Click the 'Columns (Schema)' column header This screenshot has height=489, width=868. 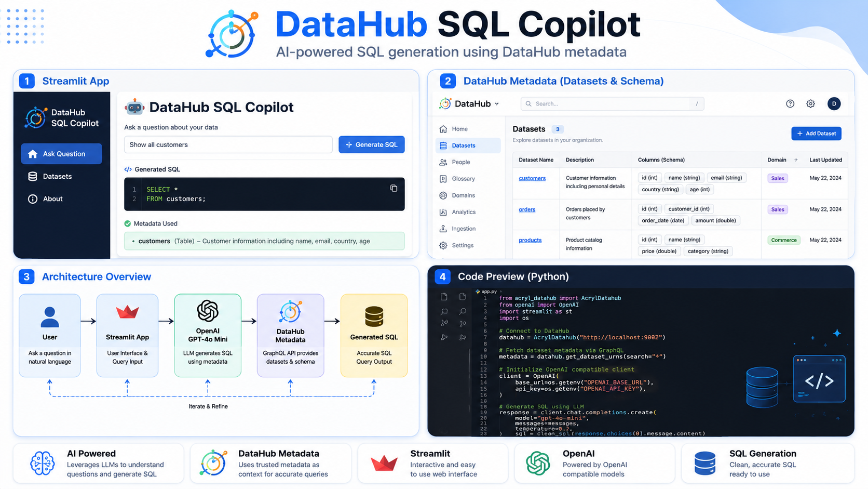(661, 160)
